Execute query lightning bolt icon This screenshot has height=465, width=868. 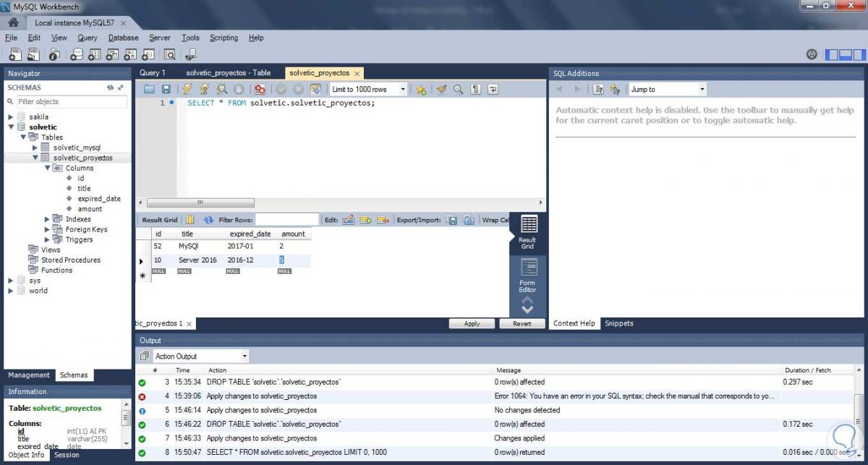click(187, 90)
